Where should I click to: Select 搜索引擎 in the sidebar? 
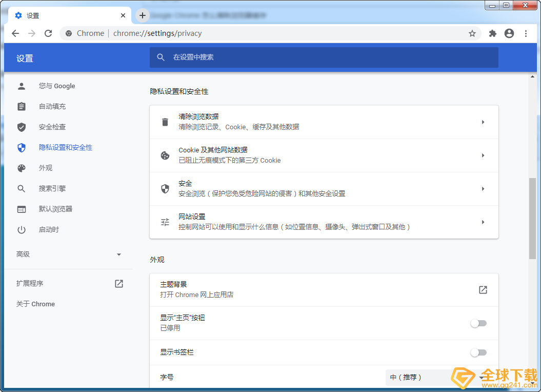[x=52, y=188]
